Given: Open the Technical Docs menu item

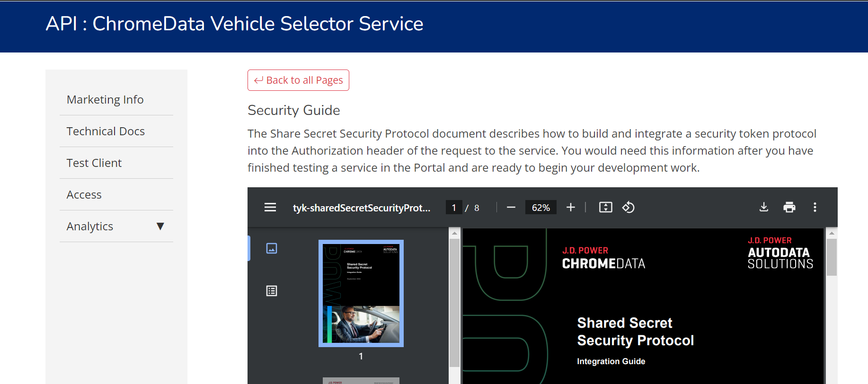Looking at the screenshot, I should [106, 131].
